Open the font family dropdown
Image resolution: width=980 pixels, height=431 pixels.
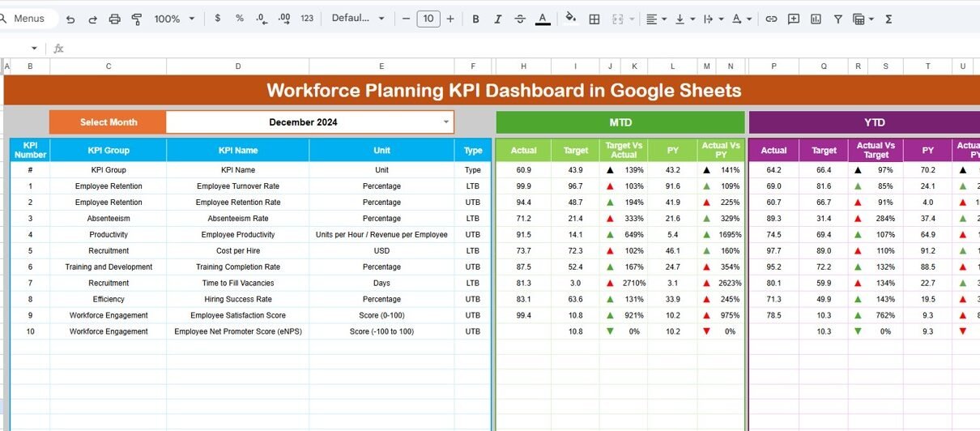point(358,19)
